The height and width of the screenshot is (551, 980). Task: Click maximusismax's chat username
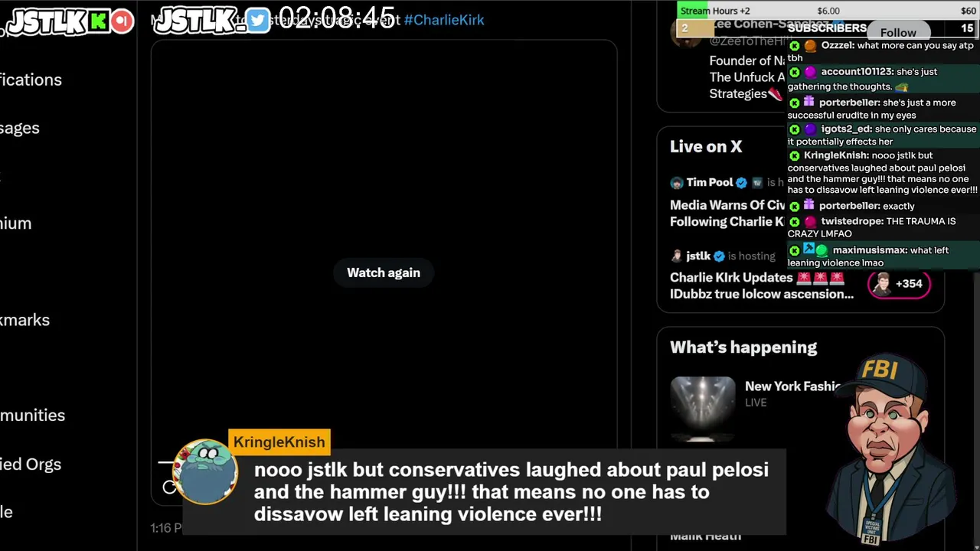tap(870, 250)
